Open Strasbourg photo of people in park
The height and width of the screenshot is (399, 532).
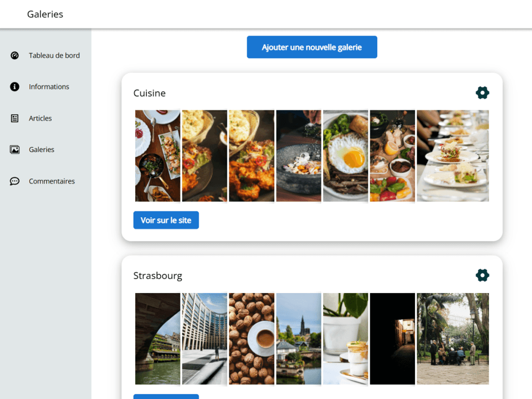[453, 339]
